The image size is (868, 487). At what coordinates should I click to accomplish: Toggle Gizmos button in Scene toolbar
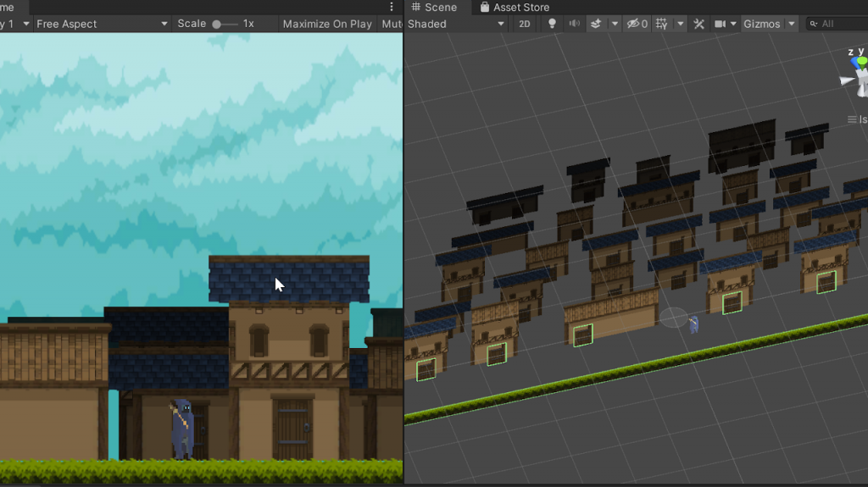point(762,24)
